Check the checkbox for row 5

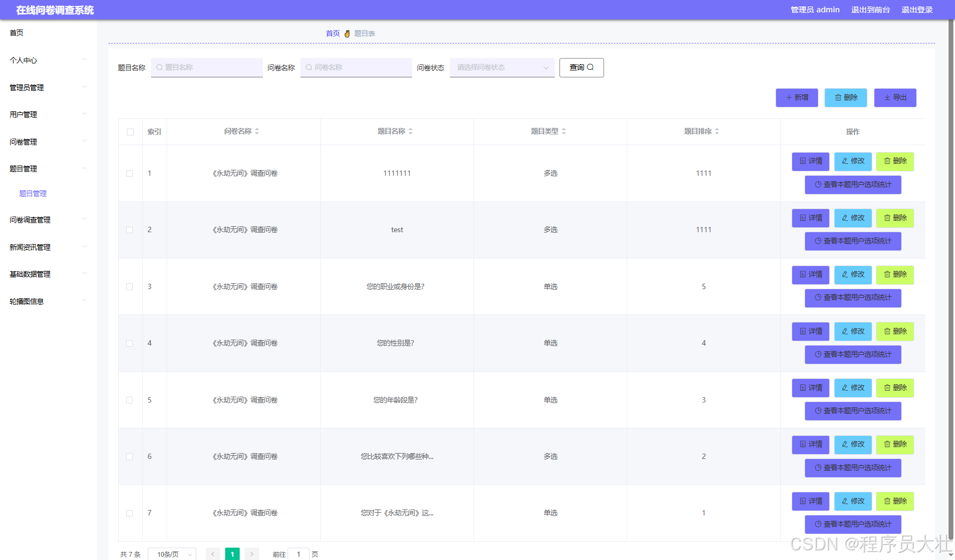(130, 400)
